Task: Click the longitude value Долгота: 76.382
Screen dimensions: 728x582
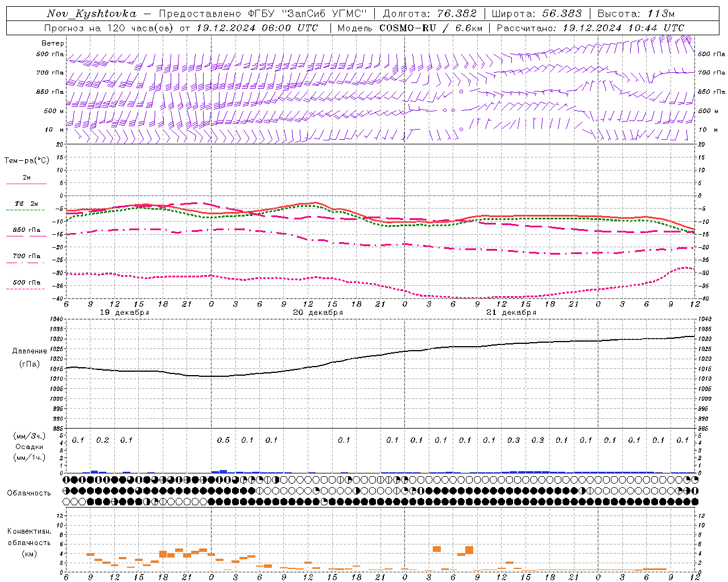Action: click(429, 14)
